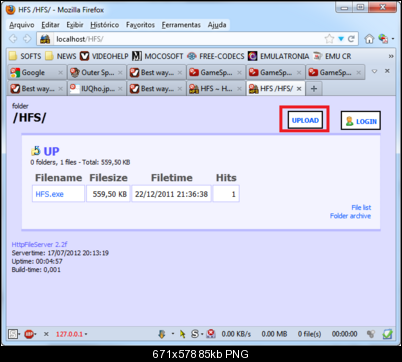Click the 559,50 KB filesize cell
Screen dimensions: 402x362
click(x=108, y=194)
